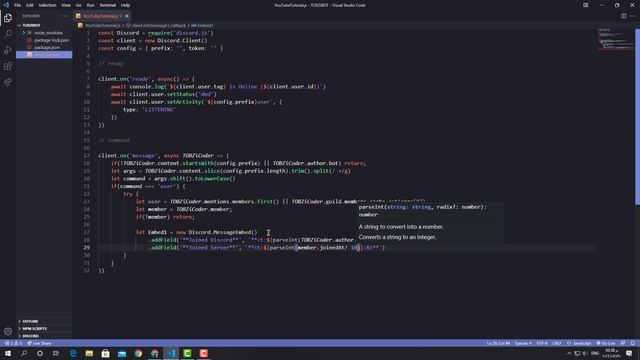640x360 pixels.
Task: Open the Run menu
Action: (91, 5)
